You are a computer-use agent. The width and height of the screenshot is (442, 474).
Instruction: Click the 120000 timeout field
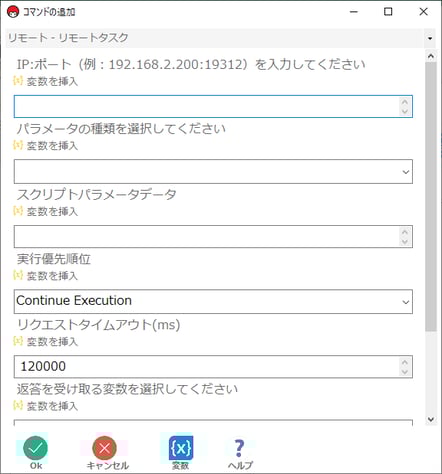[213, 366]
